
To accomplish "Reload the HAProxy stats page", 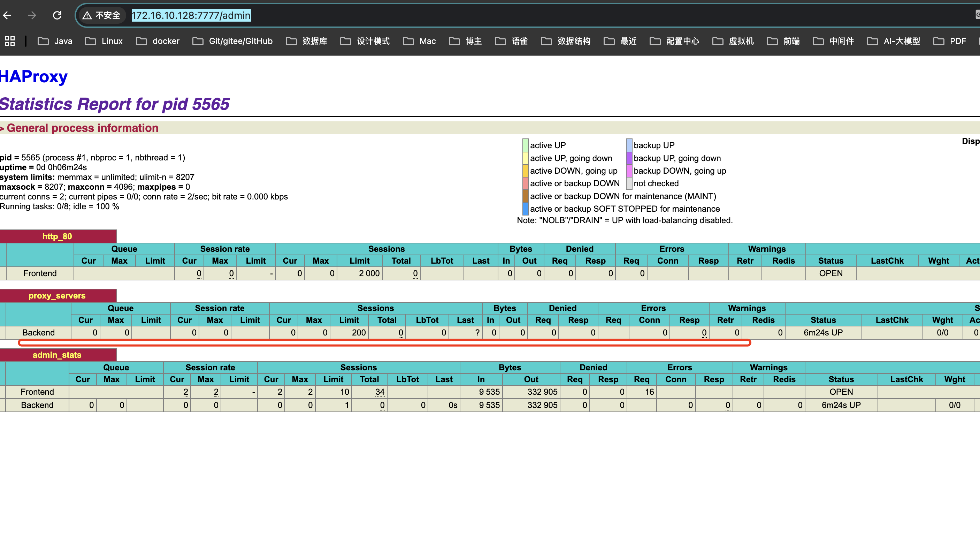I will (x=57, y=15).
